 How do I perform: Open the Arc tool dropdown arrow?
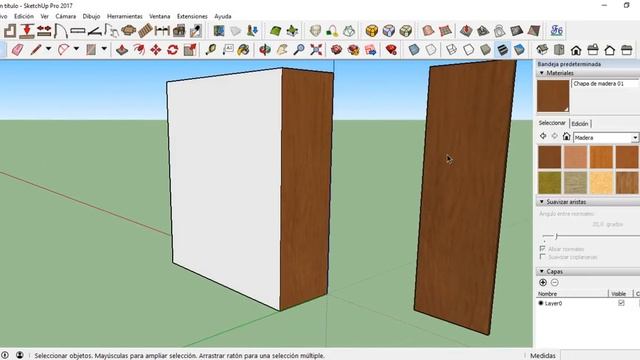[x=76, y=49]
